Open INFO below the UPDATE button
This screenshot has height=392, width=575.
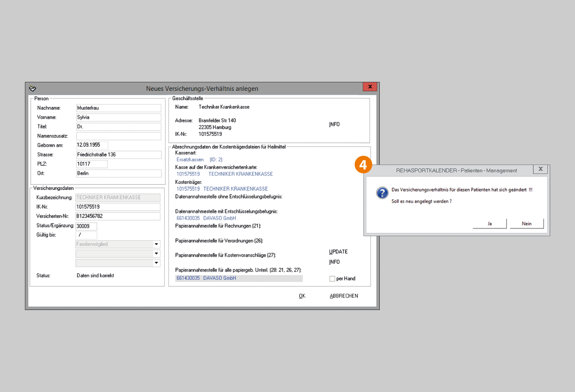point(334,262)
